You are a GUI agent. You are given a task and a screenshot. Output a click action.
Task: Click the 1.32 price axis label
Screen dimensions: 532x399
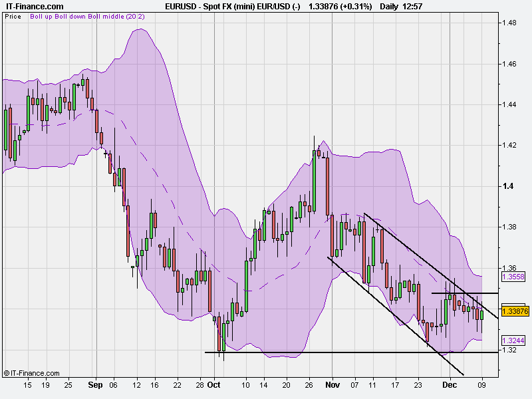(509, 350)
